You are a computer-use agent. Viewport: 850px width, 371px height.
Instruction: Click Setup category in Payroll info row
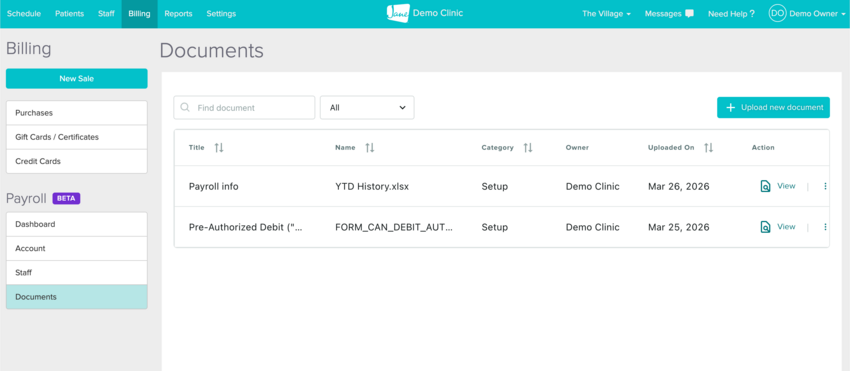click(494, 186)
